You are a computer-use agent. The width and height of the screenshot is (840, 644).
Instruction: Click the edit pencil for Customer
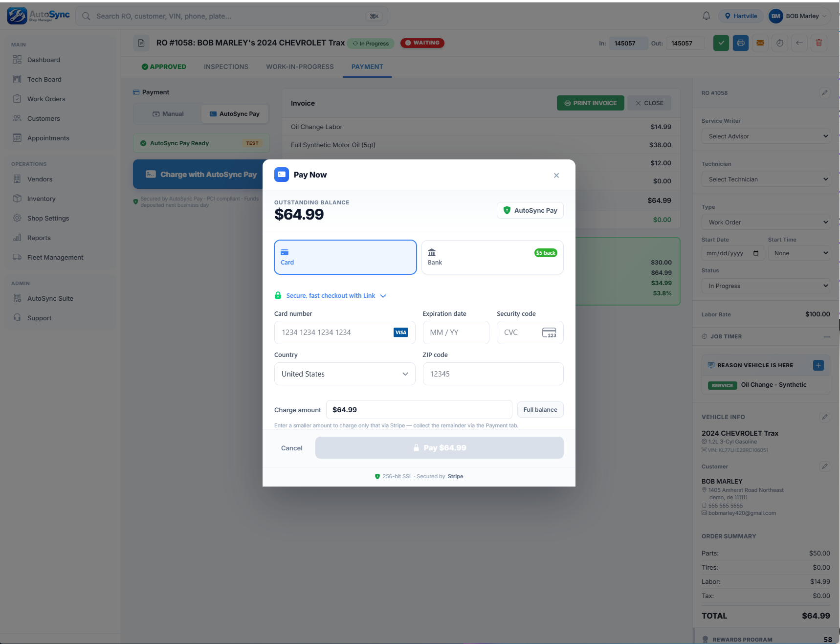pyautogui.click(x=825, y=466)
